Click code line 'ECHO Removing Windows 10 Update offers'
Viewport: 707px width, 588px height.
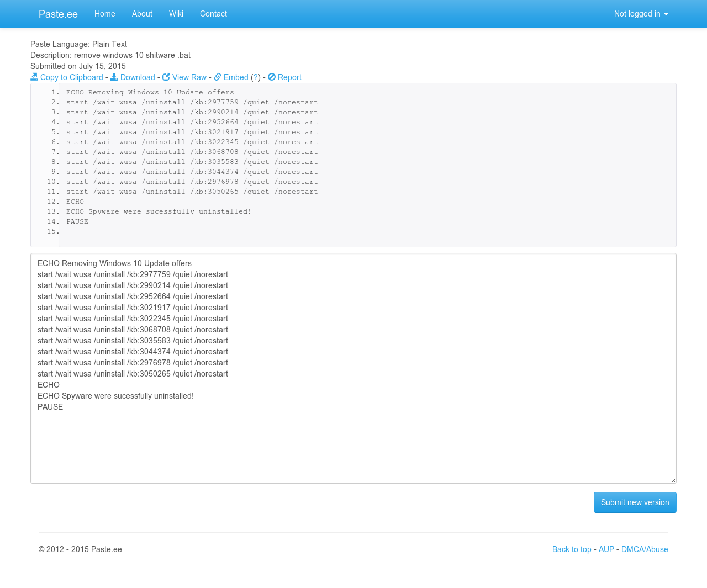point(150,92)
